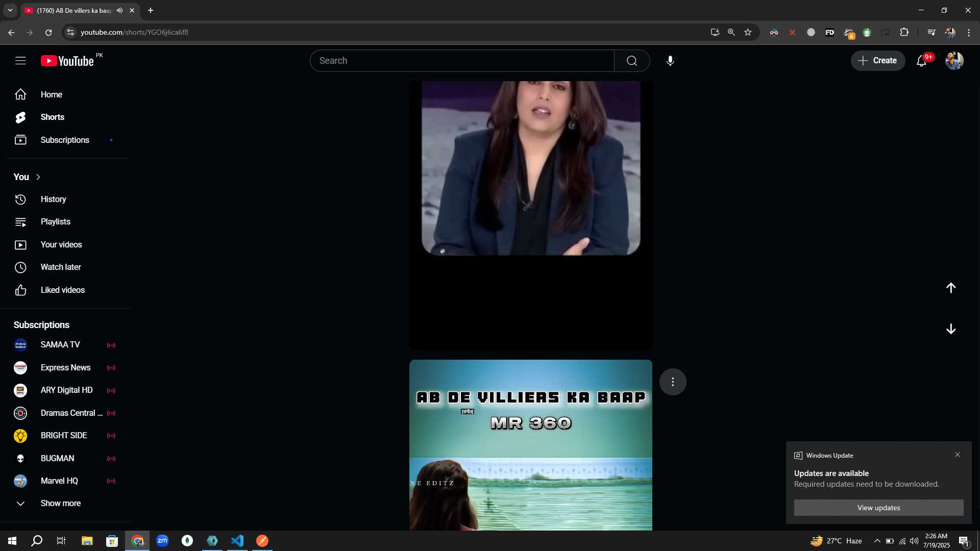
Task: Open Chrome profile avatar
Action: pos(950,32)
